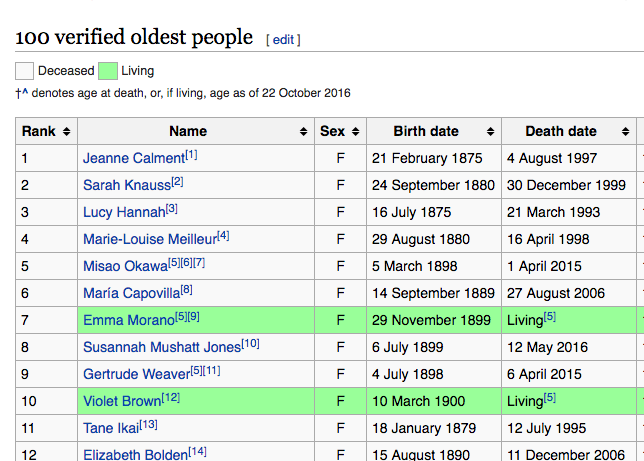
Task: Click the white Deceased legend swatch
Action: tap(24, 71)
